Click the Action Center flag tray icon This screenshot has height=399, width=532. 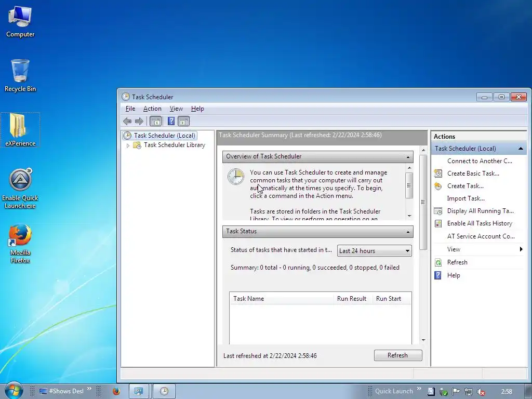click(456, 392)
